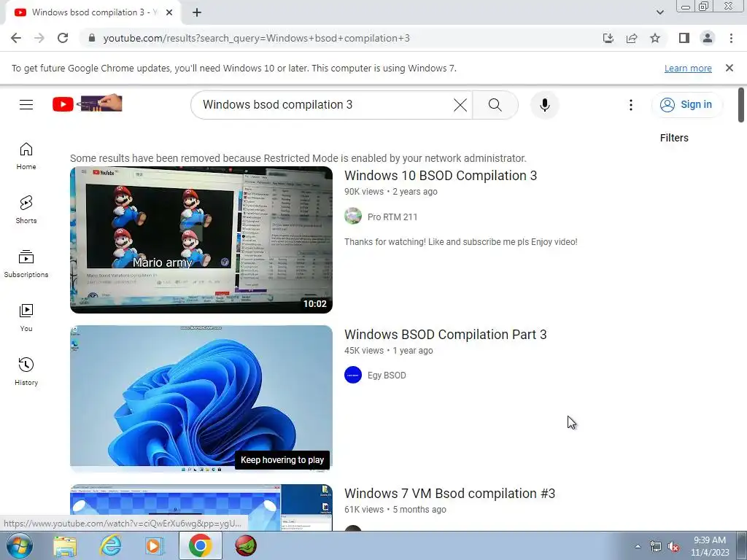Open the Chrome profile avatar icon

pyautogui.click(x=708, y=38)
